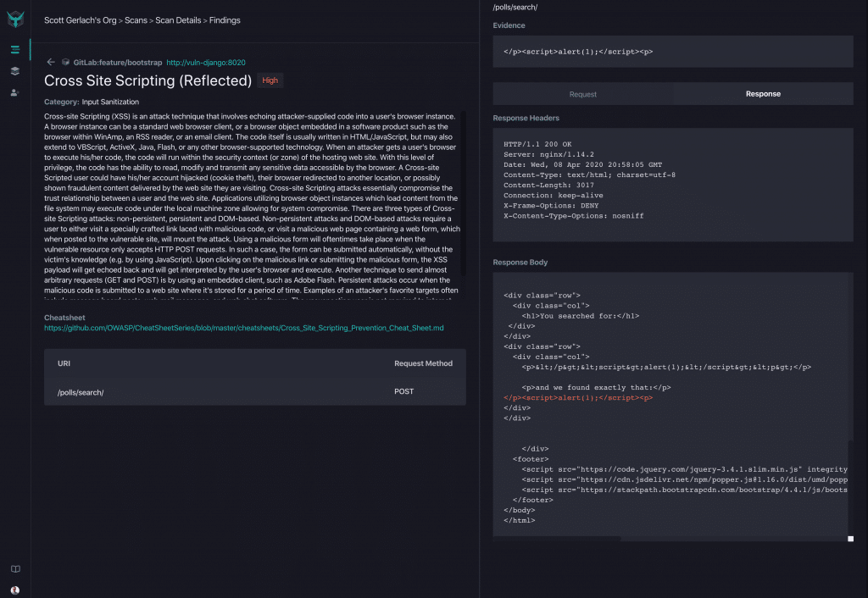Open the Applications layers icon in sidebar
Screen dimensions: 868x598
coord(15,71)
